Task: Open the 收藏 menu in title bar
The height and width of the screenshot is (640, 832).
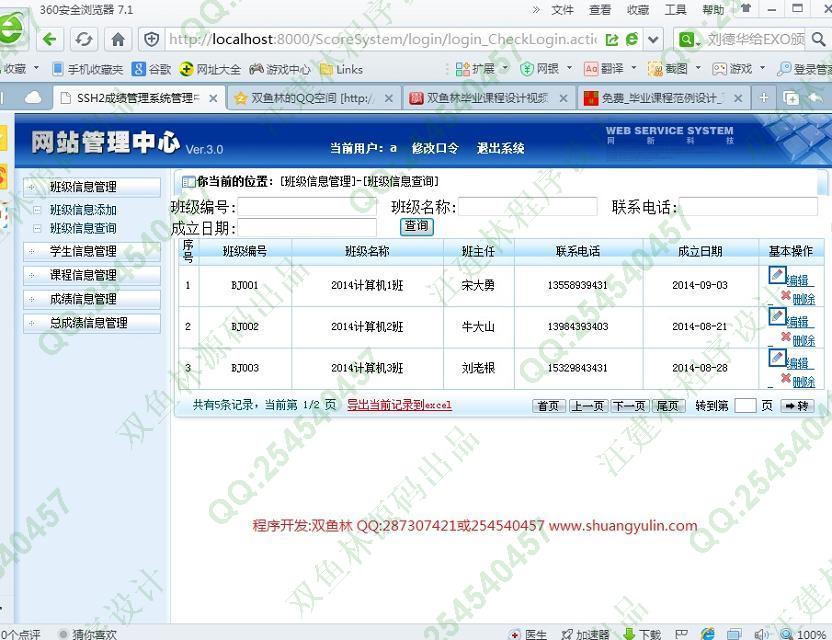Action: pyautogui.click(x=638, y=10)
